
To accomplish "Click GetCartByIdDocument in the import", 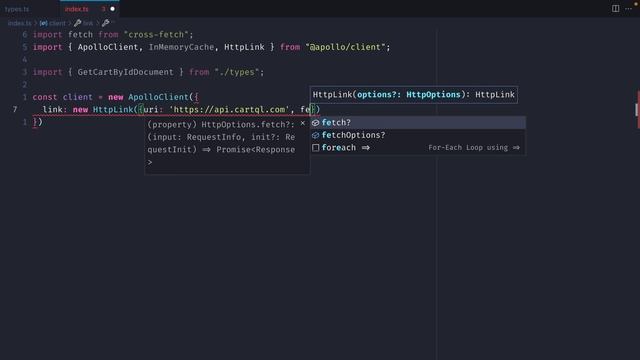I will tap(125, 72).
